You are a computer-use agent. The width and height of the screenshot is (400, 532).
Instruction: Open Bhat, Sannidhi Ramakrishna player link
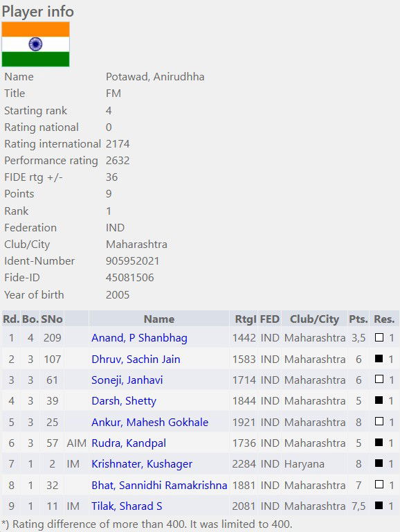click(159, 485)
